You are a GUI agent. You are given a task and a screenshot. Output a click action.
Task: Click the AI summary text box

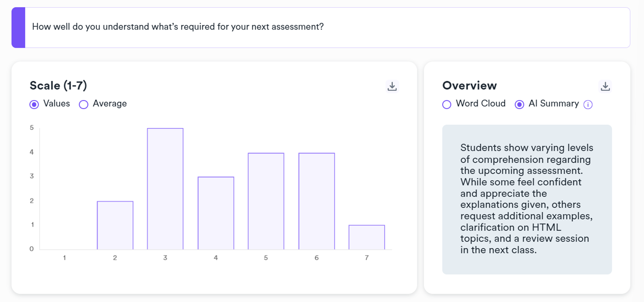[x=527, y=199]
